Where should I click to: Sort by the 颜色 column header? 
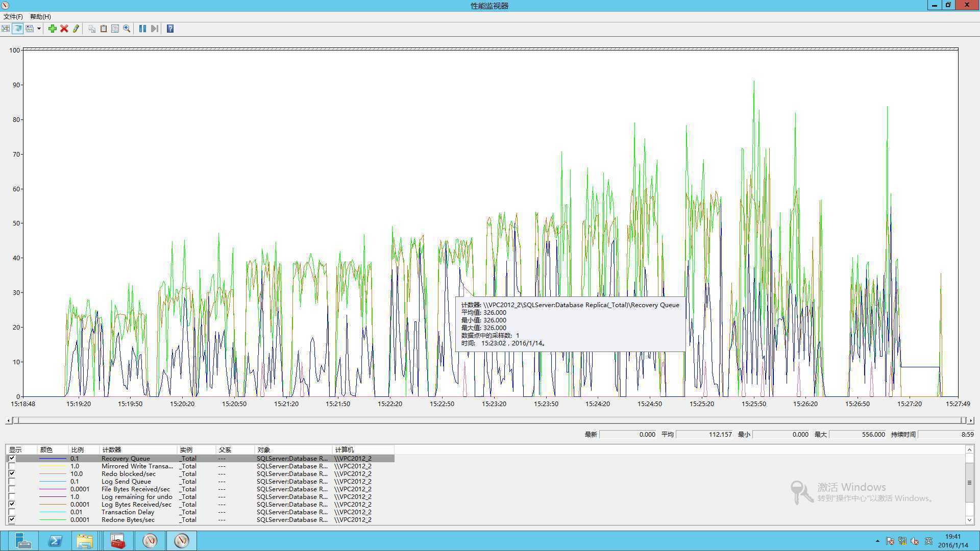coord(53,449)
